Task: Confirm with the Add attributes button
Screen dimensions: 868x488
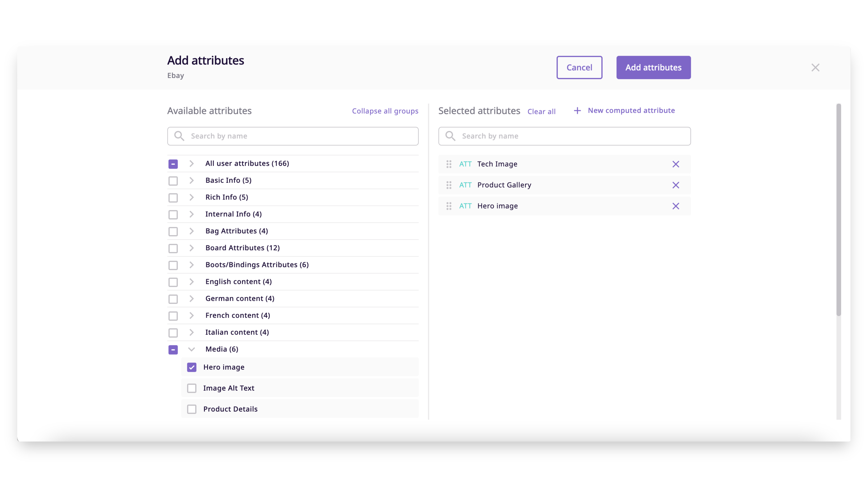Action: [x=653, y=67]
